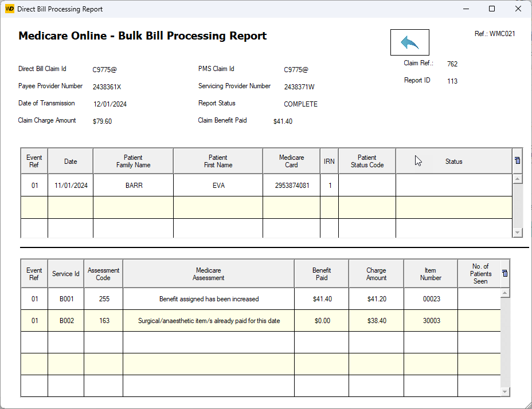This screenshot has height=409, width=532.
Task: Click the Medicare Card column header
Action: pyautogui.click(x=291, y=162)
